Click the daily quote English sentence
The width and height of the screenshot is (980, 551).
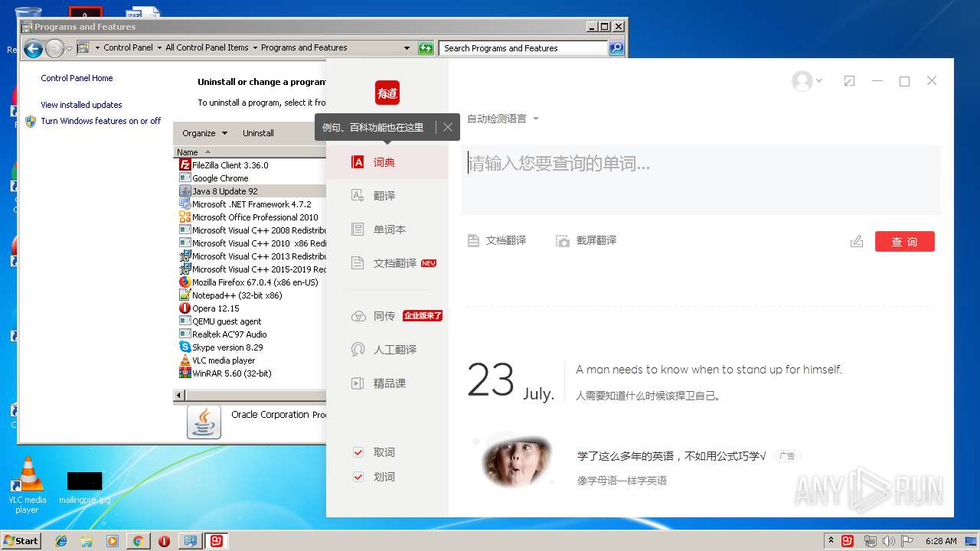coord(709,370)
